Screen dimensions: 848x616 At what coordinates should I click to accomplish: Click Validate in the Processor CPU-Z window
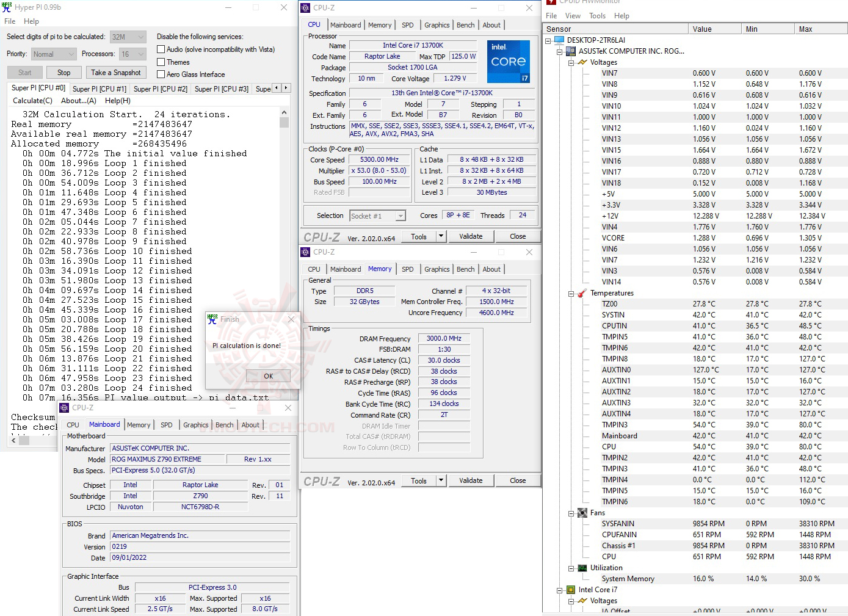(471, 236)
